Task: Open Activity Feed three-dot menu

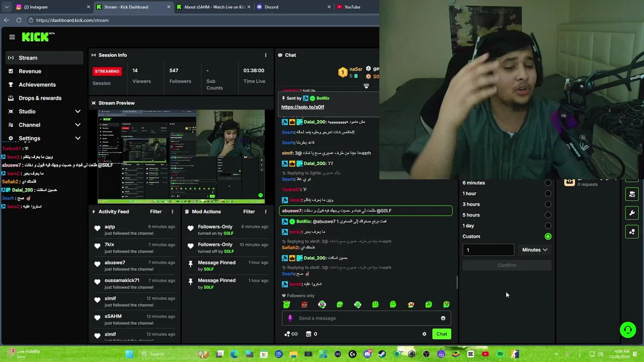Action: pos(172,212)
